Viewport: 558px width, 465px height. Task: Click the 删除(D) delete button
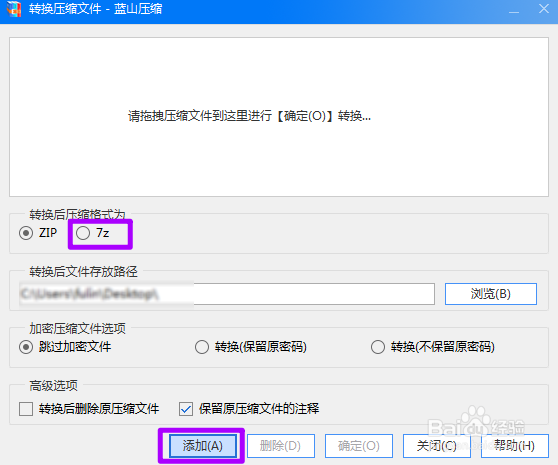[x=280, y=446]
